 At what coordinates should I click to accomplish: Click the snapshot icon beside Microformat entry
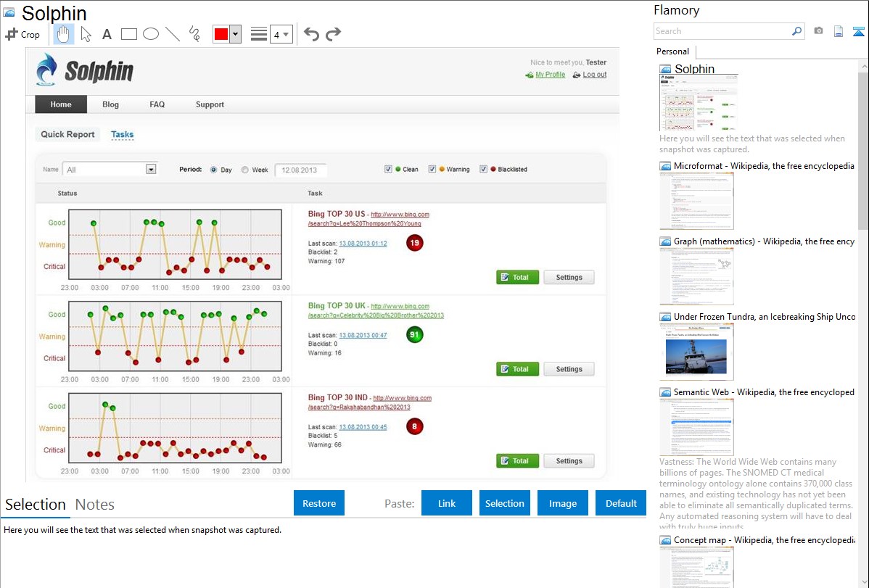pos(666,166)
